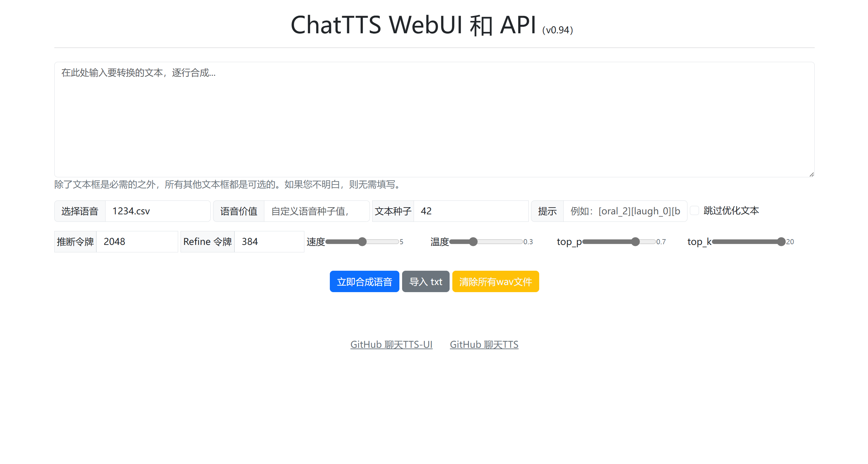
Task: Click the 选择语音 label
Action: 80,211
